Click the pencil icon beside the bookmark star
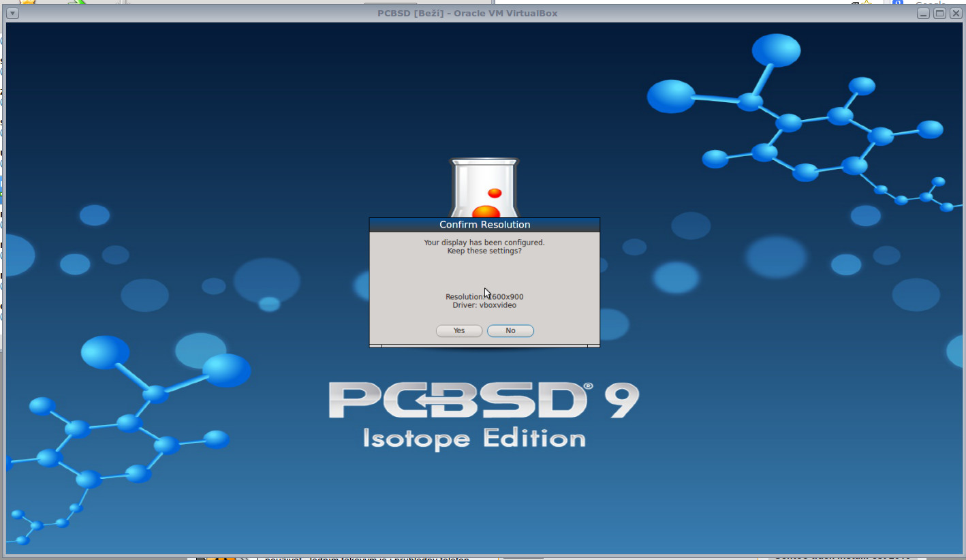The height and width of the screenshot is (560, 966). coord(856,2)
